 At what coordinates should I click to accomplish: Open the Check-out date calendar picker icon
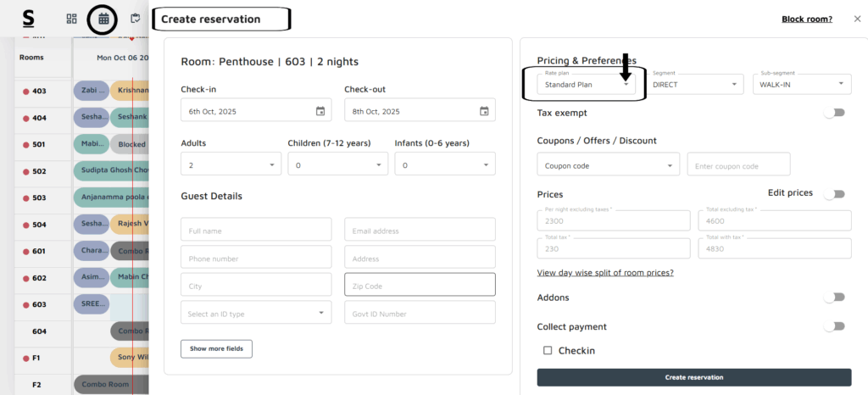pos(484,111)
